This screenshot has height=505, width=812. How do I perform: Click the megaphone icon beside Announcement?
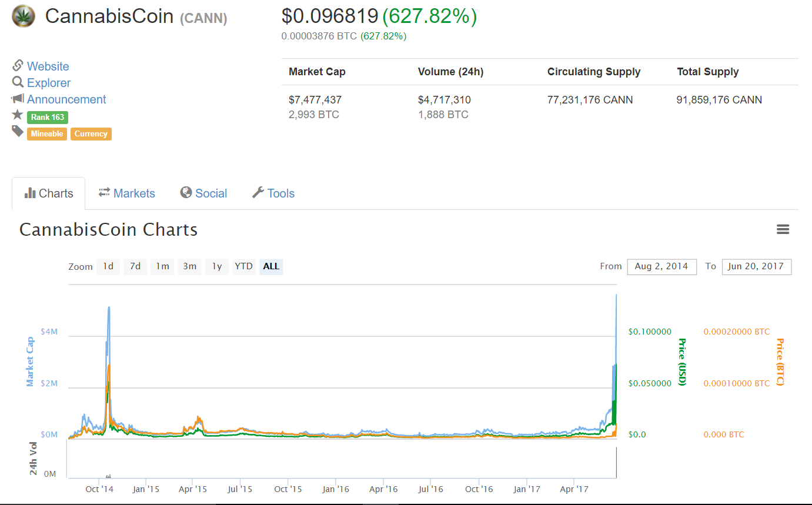[18, 99]
